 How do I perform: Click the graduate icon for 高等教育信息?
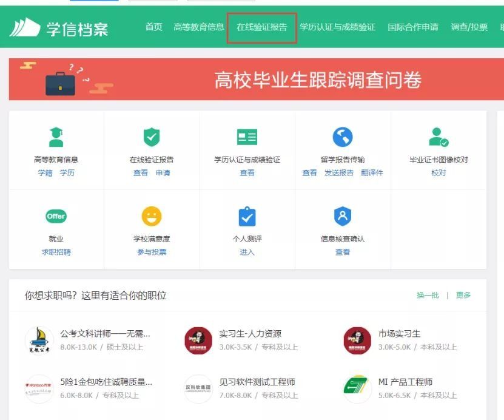[x=56, y=137]
